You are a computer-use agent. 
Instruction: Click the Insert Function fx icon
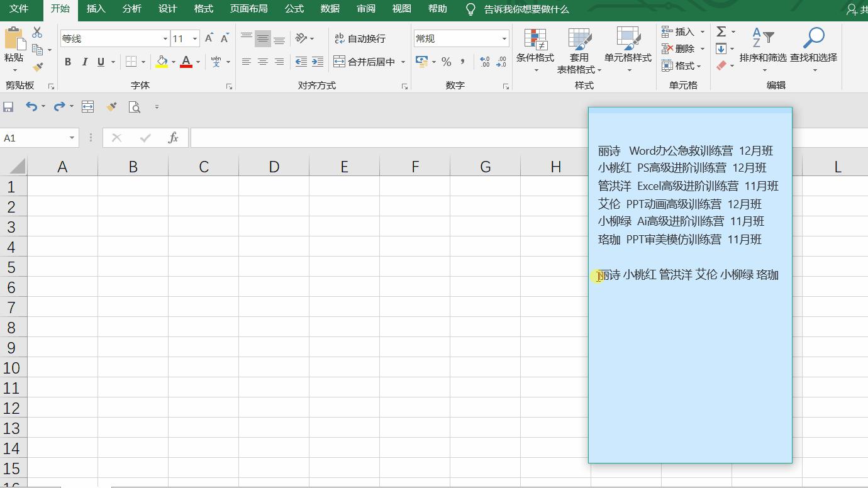pos(174,138)
